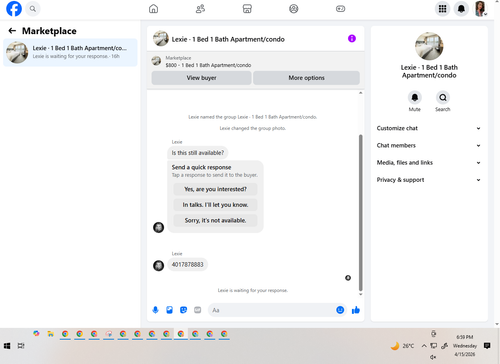Click taskbar clock showing Wednesday

point(465,346)
